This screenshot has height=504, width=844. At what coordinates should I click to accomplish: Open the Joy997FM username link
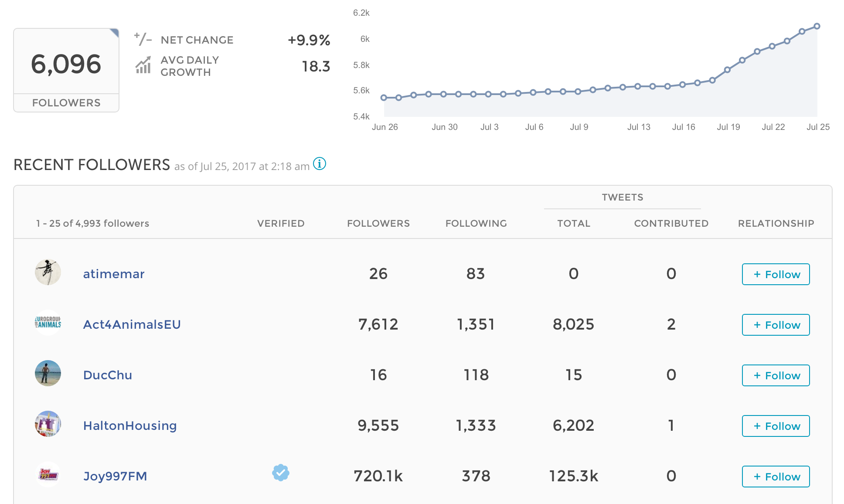pyautogui.click(x=115, y=476)
